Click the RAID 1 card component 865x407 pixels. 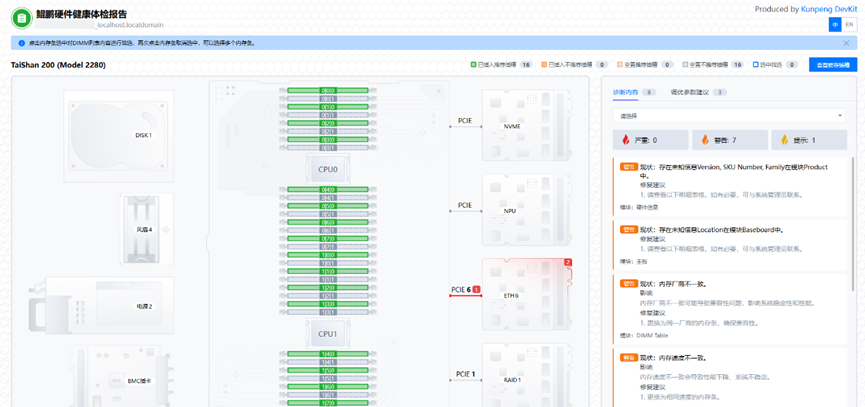click(511, 380)
